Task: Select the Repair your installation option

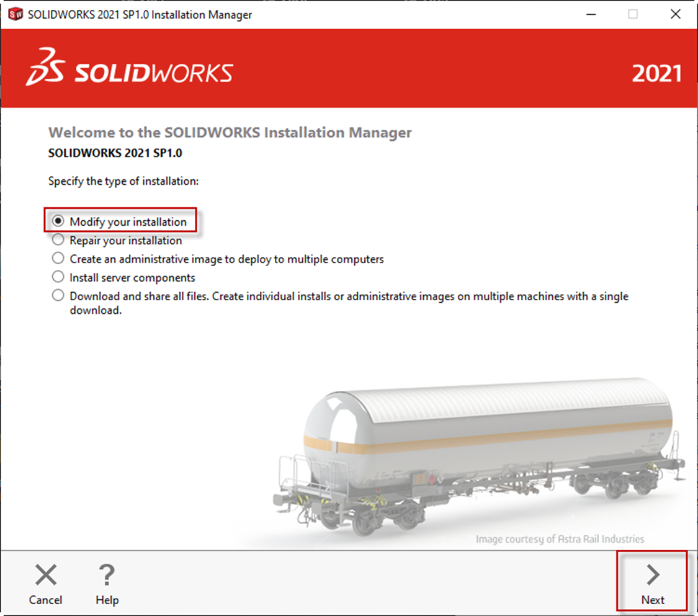Action: coord(58,240)
